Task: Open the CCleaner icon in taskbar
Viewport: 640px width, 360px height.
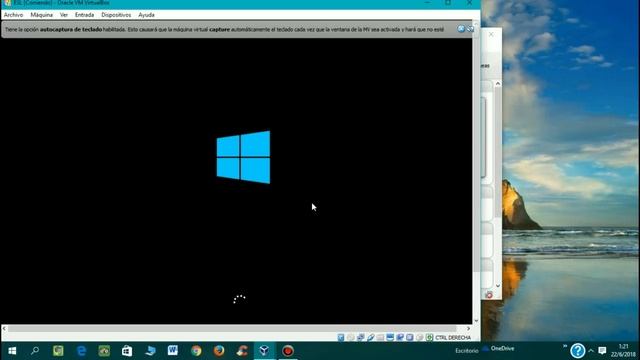Action: coord(242,351)
